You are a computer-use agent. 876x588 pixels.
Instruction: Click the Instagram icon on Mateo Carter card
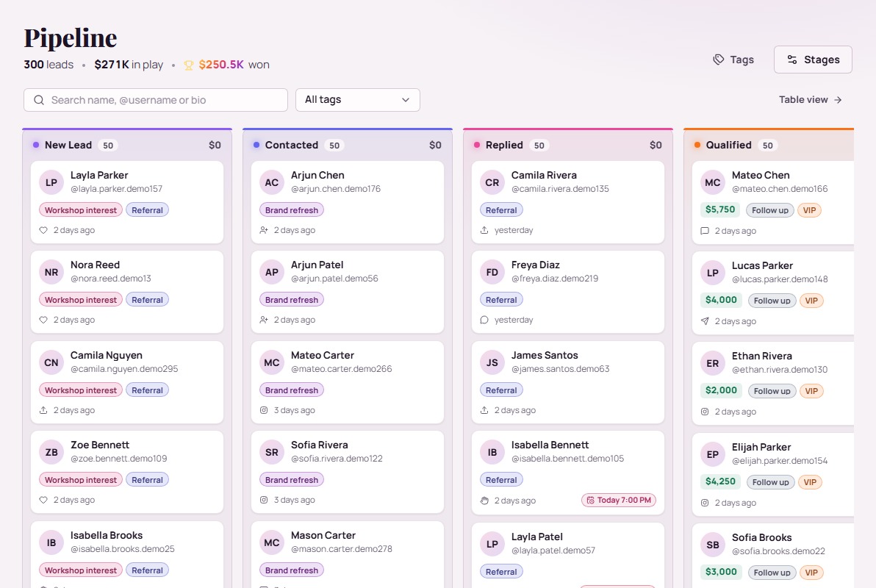coord(264,410)
